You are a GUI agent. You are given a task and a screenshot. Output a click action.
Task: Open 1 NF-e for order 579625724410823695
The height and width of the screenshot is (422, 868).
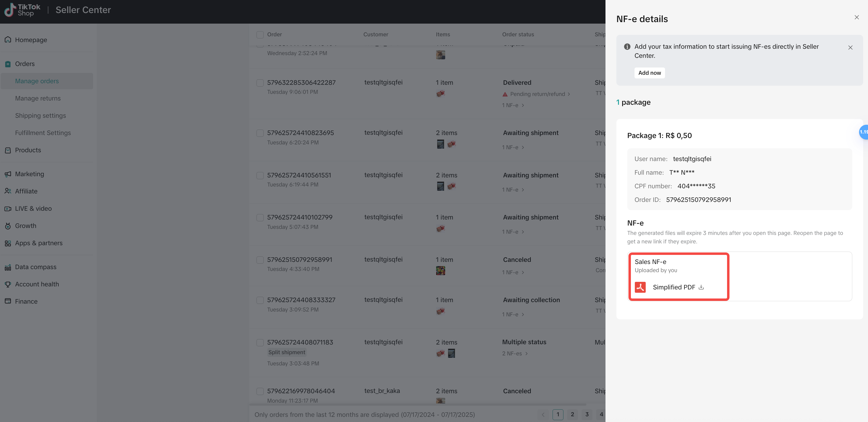(x=513, y=147)
